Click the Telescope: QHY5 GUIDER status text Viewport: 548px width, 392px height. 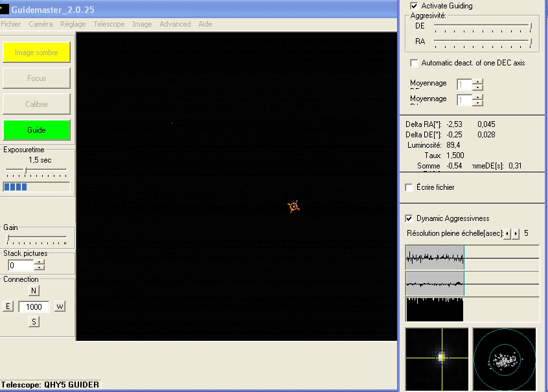(x=50, y=385)
